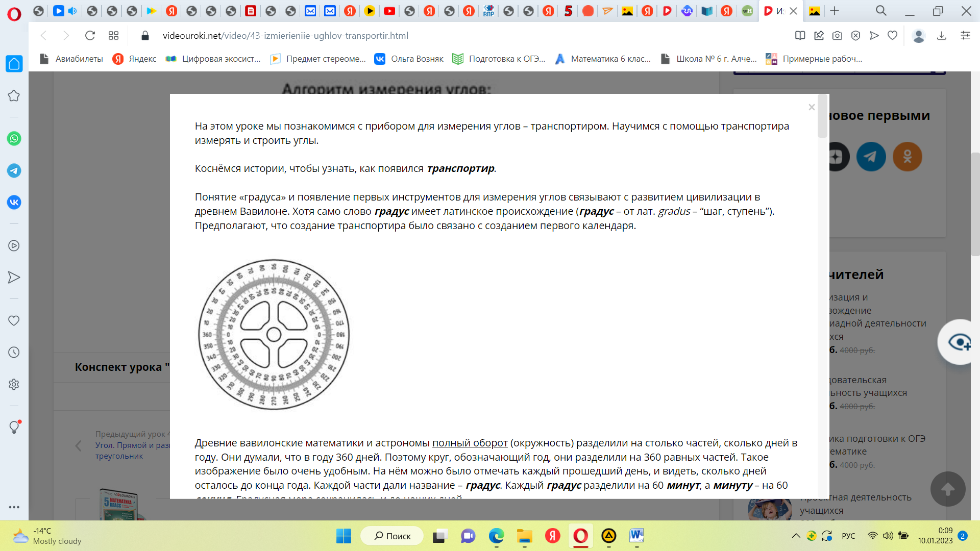Viewport: 980px width, 551px height.
Task: Open the downloads panel
Action: (x=942, y=36)
